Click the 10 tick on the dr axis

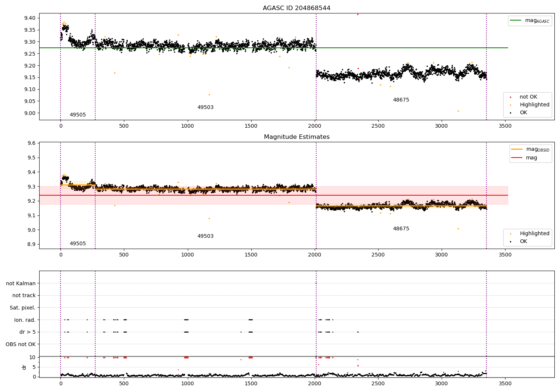point(32,357)
